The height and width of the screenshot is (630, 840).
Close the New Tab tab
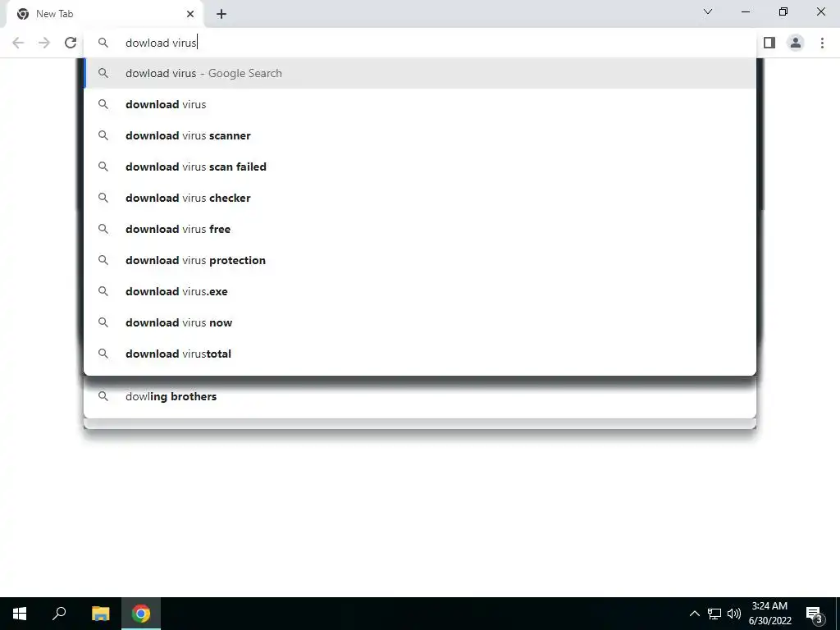pos(190,14)
